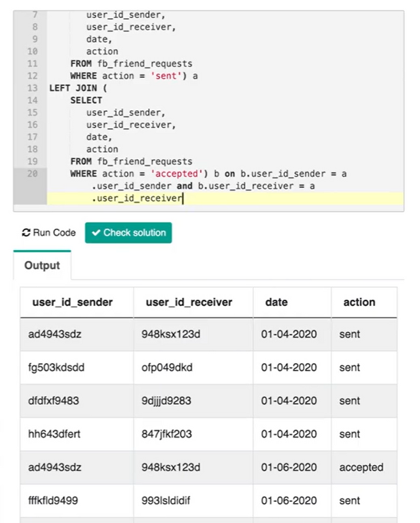Select the 993lsldidif receiver cell

193,501
